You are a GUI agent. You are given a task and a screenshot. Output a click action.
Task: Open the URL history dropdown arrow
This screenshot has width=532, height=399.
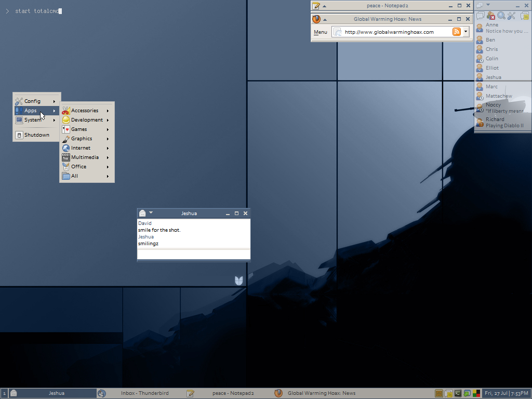pos(466,32)
